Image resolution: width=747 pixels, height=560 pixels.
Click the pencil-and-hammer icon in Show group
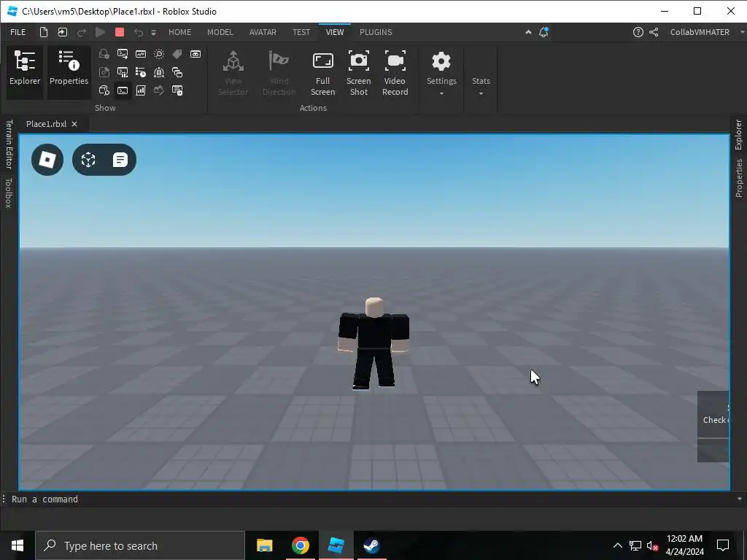pos(104,72)
